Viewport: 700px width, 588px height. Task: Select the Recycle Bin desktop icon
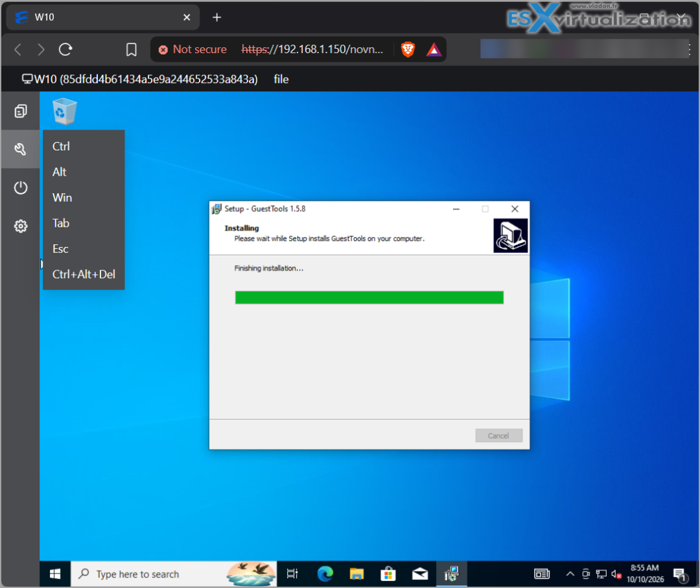click(65, 111)
